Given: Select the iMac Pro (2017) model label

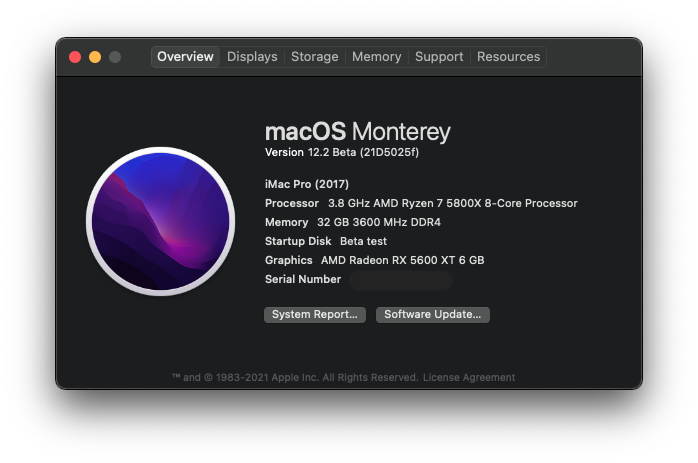Looking at the screenshot, I should pyautogui.click(x=308, y=184).
